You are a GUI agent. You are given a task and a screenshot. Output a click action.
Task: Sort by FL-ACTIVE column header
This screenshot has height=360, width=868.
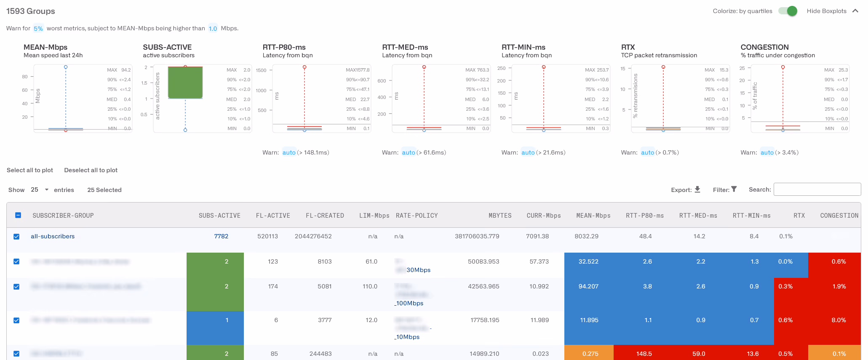pyautogui.click(x=273, y=216)
